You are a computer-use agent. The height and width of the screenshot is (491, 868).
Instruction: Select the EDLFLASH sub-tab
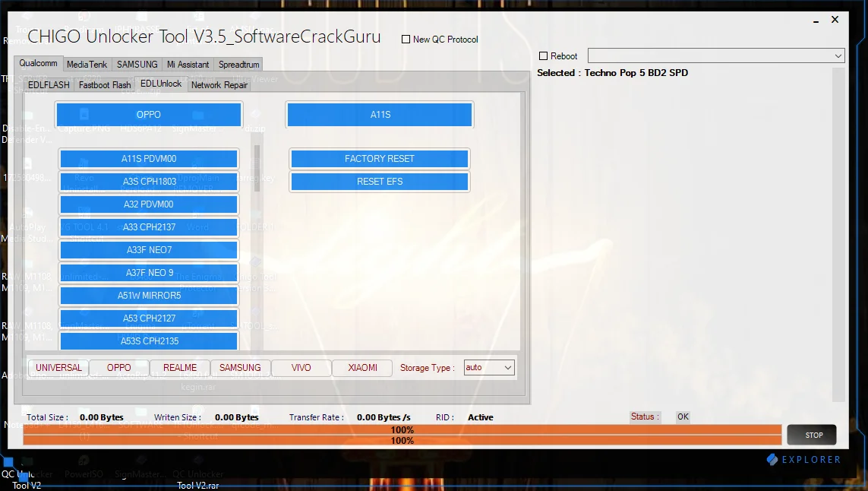point(49,85)
